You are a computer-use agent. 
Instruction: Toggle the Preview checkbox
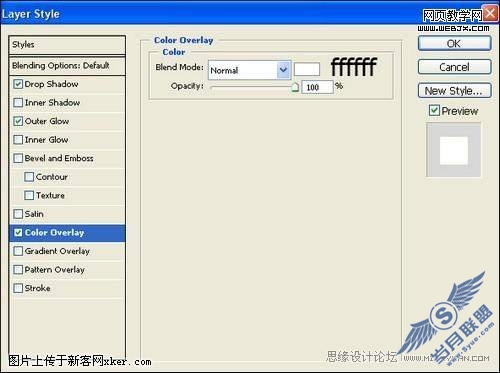click(x=434, y=110)
